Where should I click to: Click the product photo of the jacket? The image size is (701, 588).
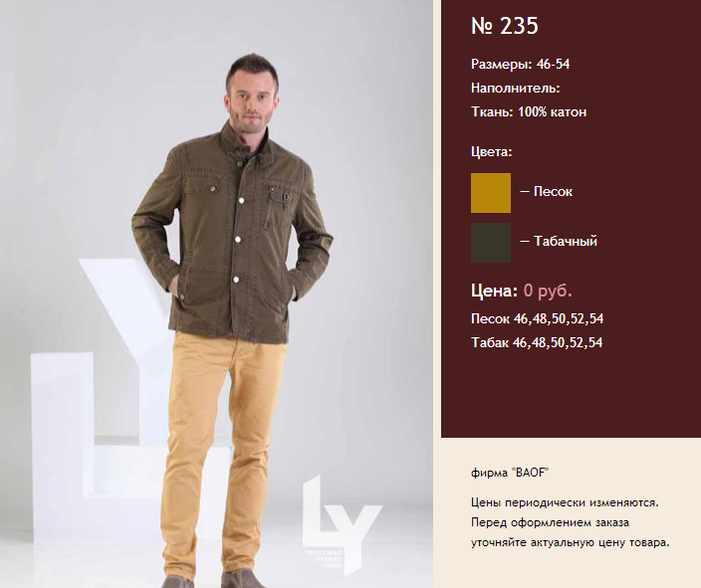point(216,294)
